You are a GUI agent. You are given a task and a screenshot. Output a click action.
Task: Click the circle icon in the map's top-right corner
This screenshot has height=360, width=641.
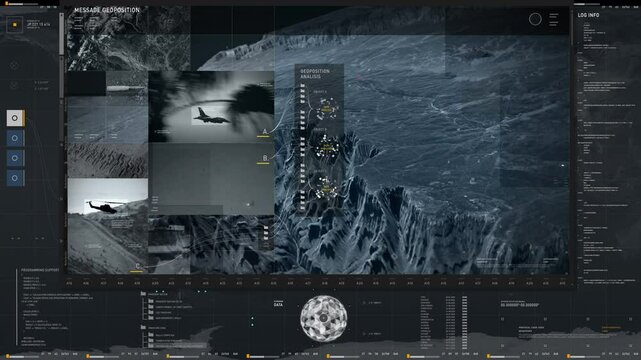[x=535, y=19]
